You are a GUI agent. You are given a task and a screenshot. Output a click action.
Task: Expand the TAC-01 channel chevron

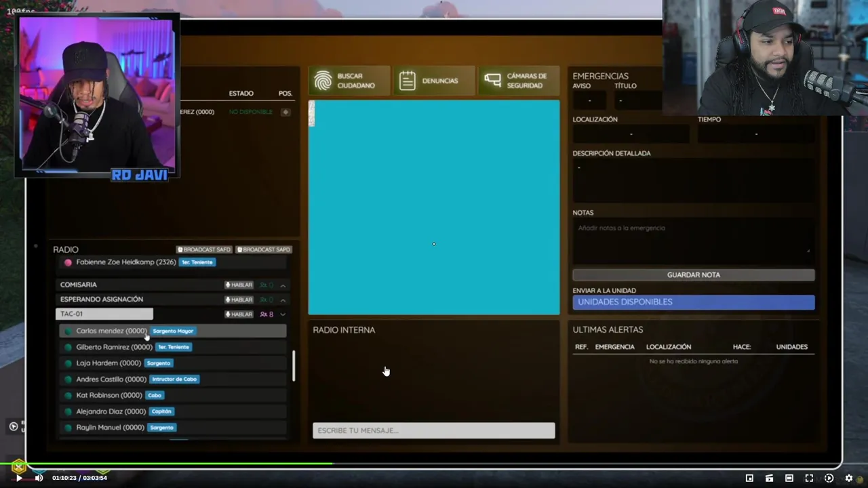(283, 314)
